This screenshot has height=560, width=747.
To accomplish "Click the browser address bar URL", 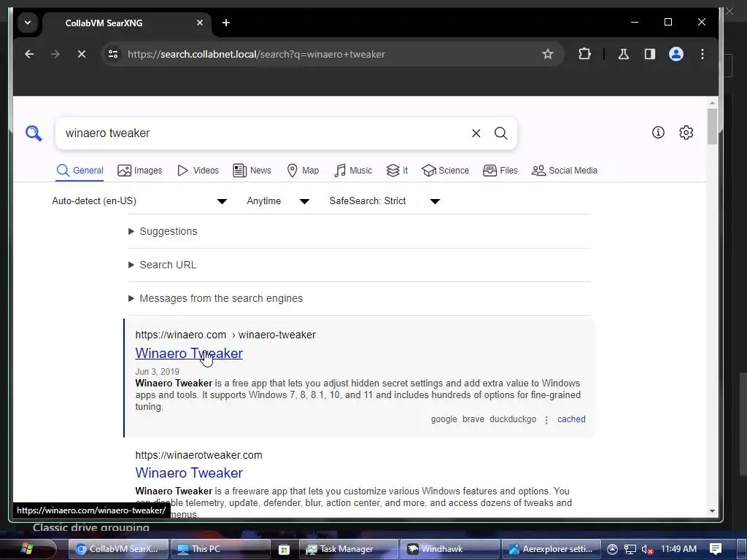I will (x=256, y=54).
